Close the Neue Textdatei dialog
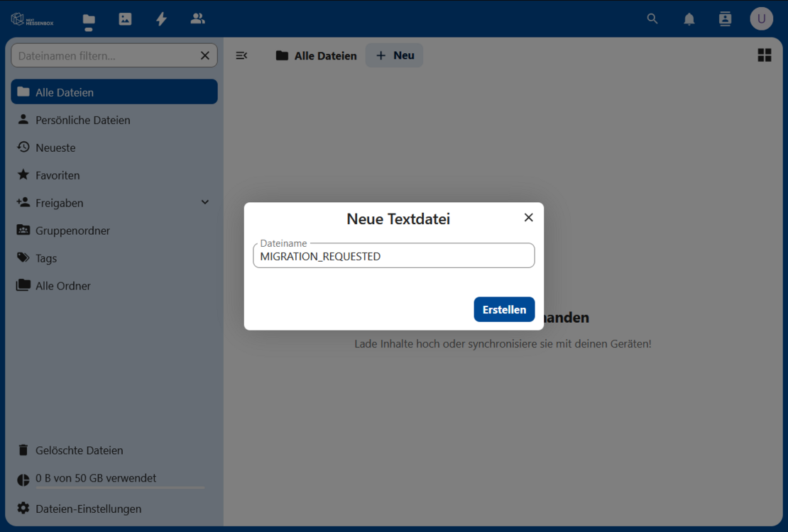Image resolution: width=788 pixels, height=532 pixels. tap(528, 218)
